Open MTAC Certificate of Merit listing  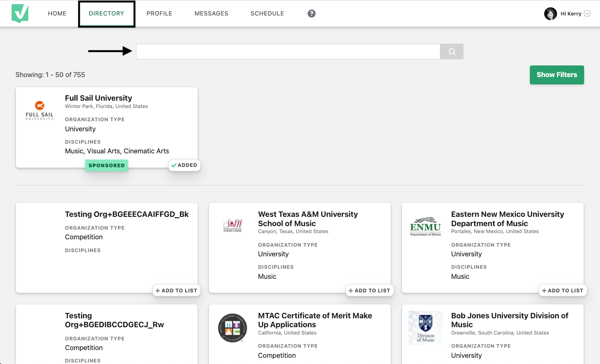coord(315,320)
